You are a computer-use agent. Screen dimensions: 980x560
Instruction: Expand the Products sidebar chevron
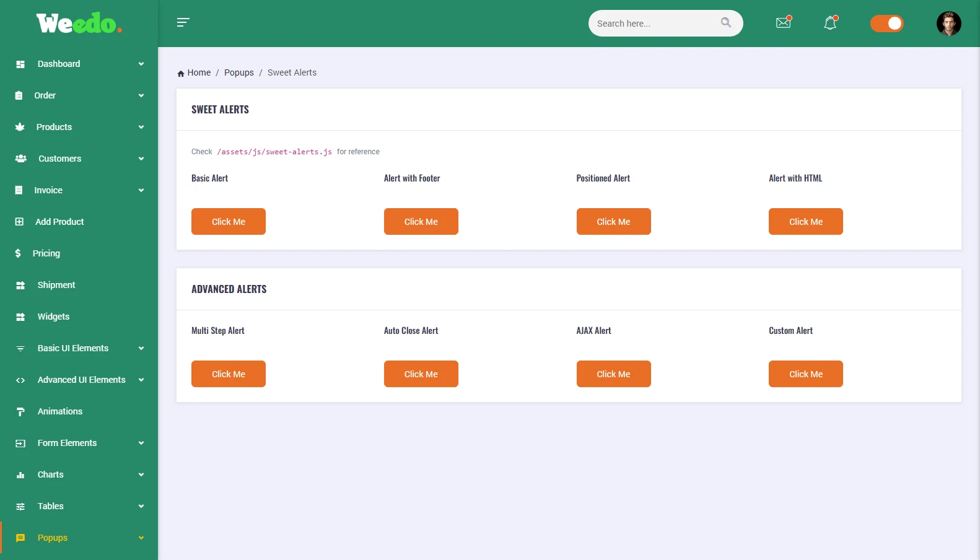pos(141,127)
